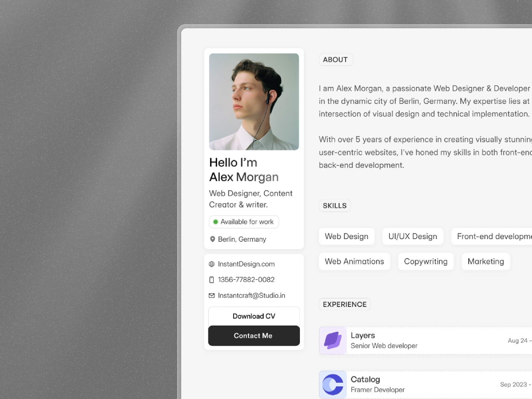Select the Copywriting skill tag
The width and height of the screenshot is (532, 399).
426,261
